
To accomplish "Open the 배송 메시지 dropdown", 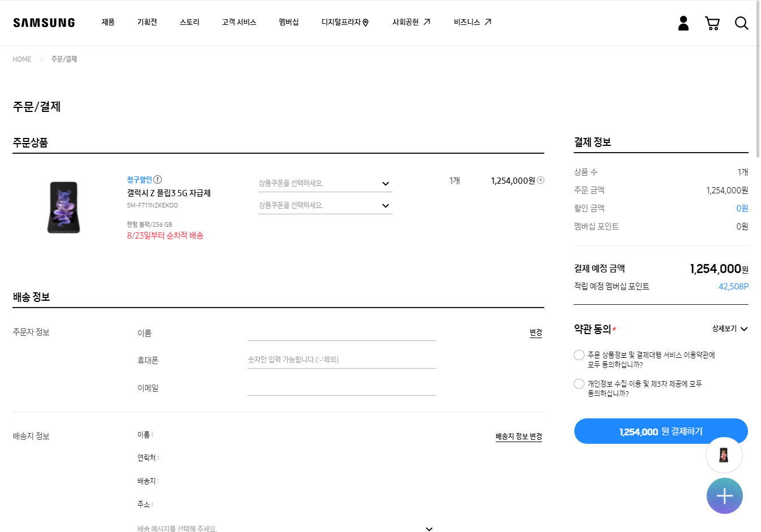I will [x=286, y=529].
